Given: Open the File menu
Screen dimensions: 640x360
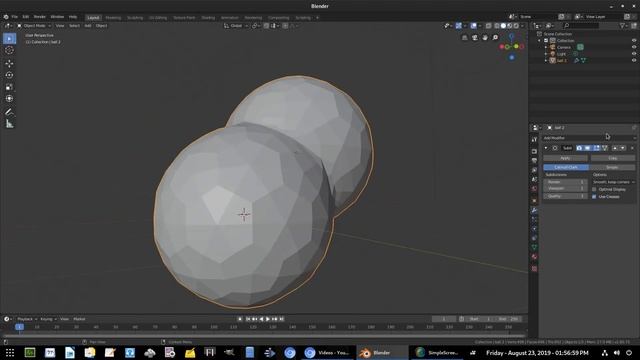Looking at the screenshot, I should [x=14, y=17].
